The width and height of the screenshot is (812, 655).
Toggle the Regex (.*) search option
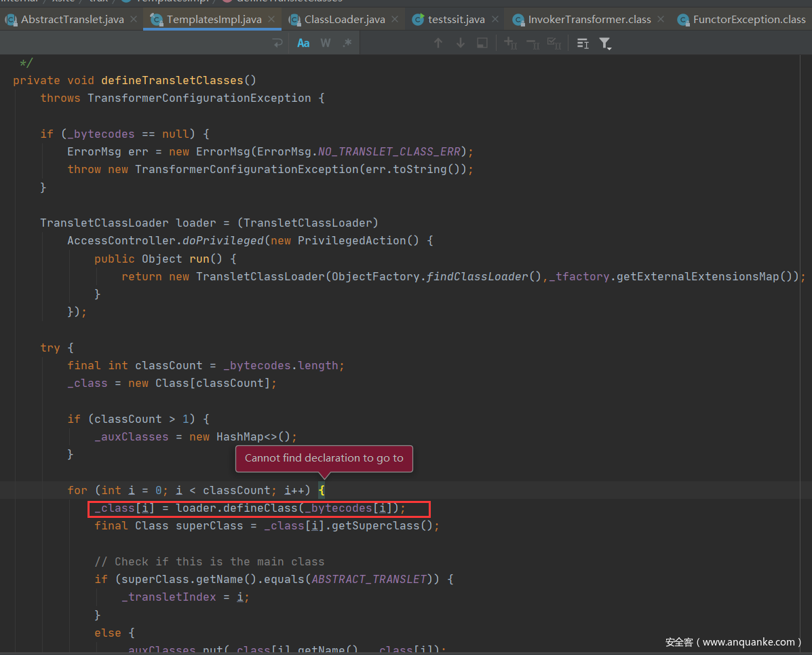[347, 43]
